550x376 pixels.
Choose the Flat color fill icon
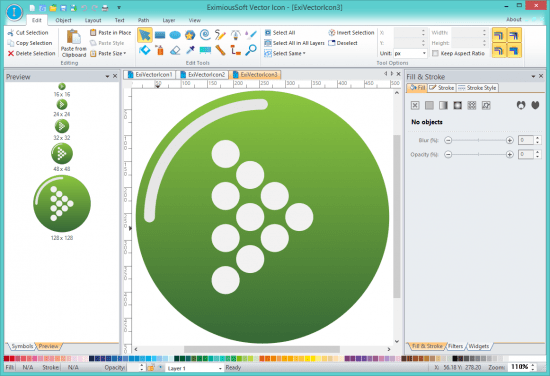[x=429, y=105]
